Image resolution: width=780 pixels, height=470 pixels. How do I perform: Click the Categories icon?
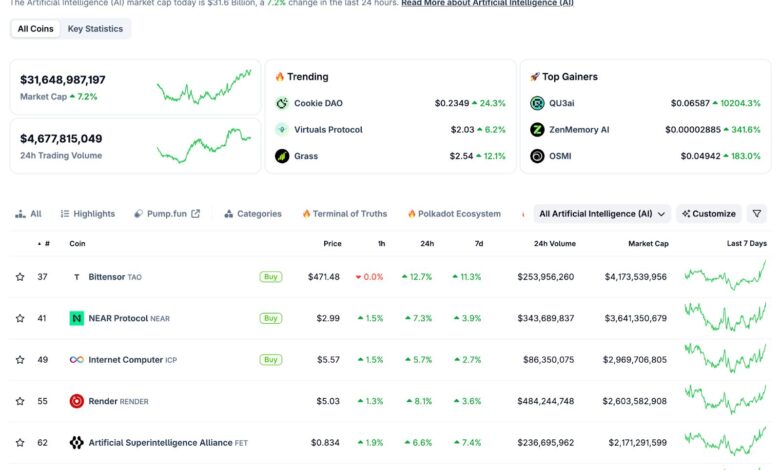pyautogui.click(x=228, y=214)
